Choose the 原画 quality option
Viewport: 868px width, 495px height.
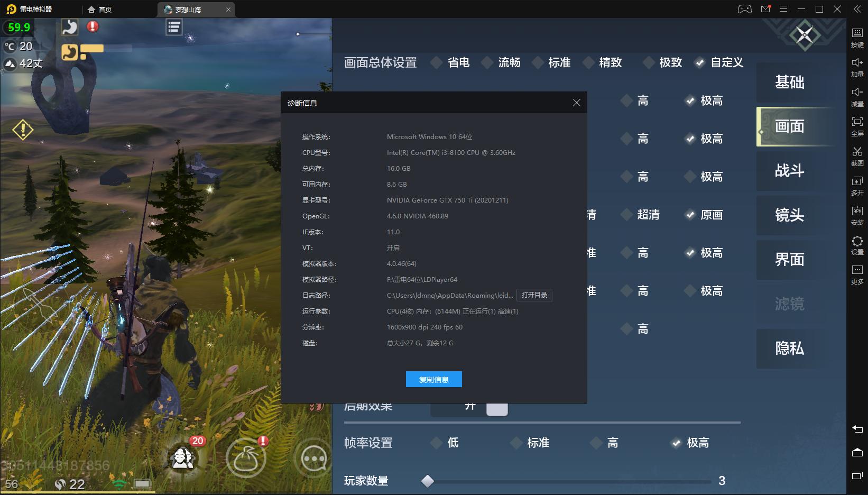(704, 215)
